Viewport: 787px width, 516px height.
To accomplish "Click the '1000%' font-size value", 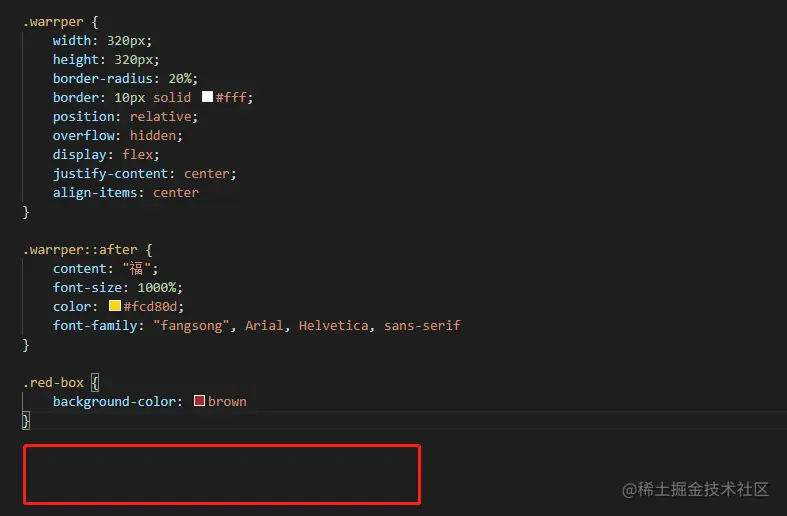I will (x=157, y=288).
